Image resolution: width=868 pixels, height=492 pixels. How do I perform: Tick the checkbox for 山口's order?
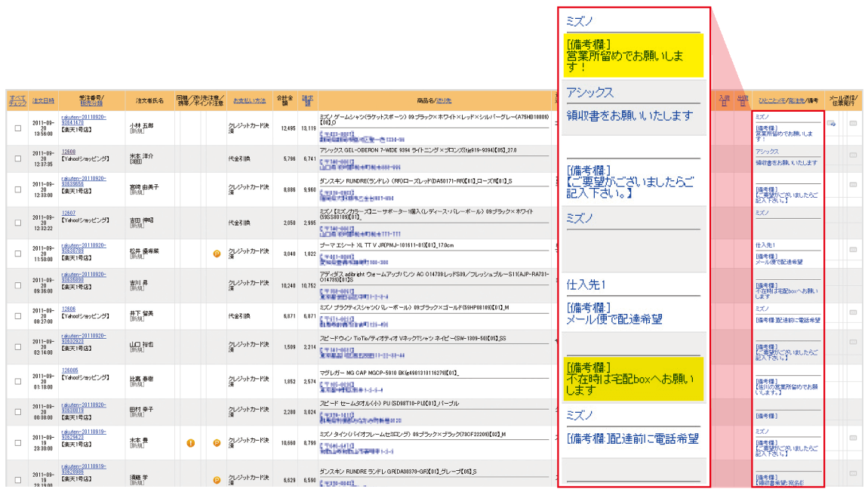[17, 347]
